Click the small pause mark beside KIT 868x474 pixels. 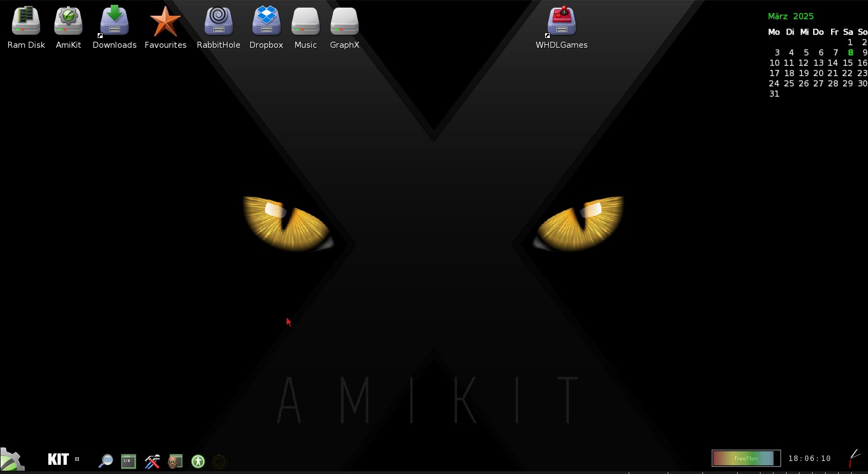coord(77,459)
